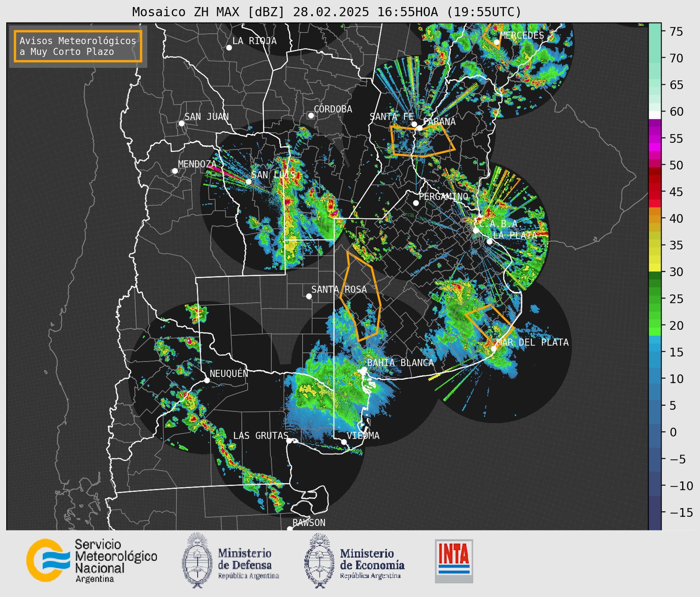Click the SANTA ROSA city marker dot
This screenshot has height=597, width=700.
point(309,296)
